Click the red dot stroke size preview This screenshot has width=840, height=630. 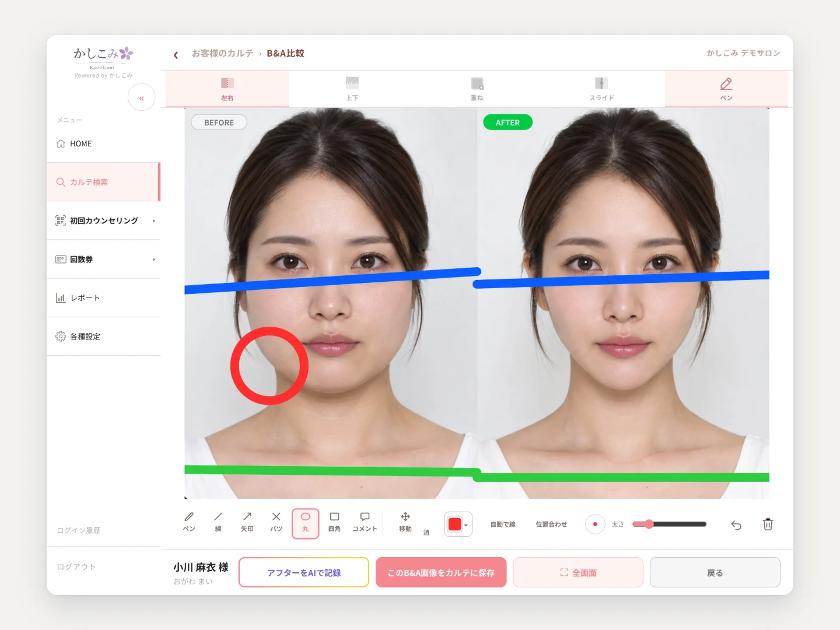pyautogui.click(x=595, y=524)
